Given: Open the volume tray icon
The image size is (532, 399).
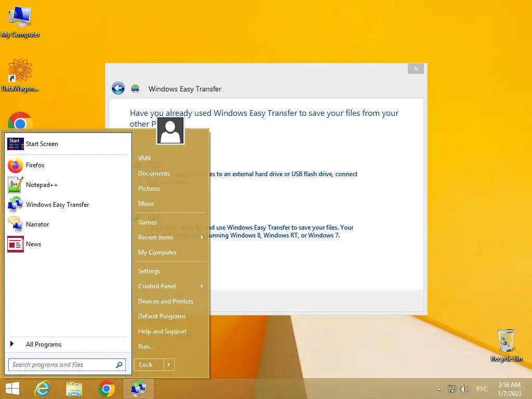Looking at the screenshot, I should [464, 389].
